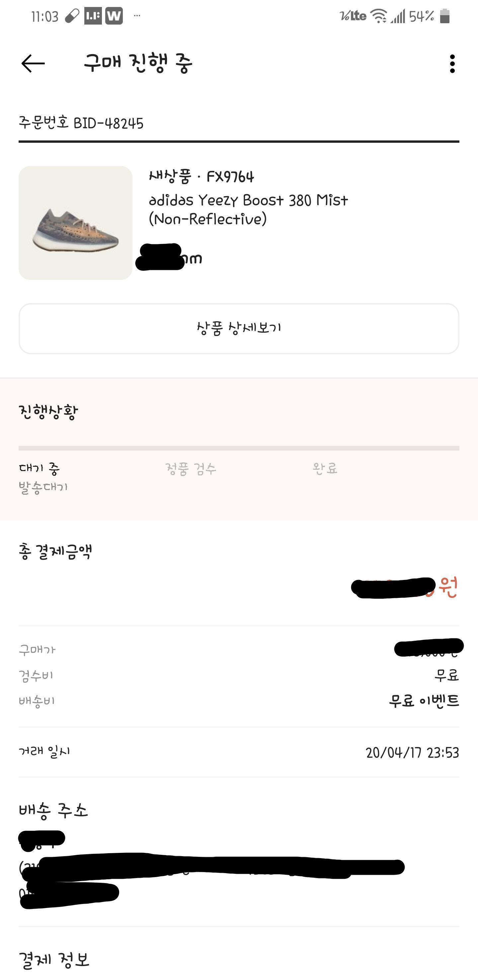Open the three-dot overflow menu
This screenshot has height=980, width=478.
point(452,63)
